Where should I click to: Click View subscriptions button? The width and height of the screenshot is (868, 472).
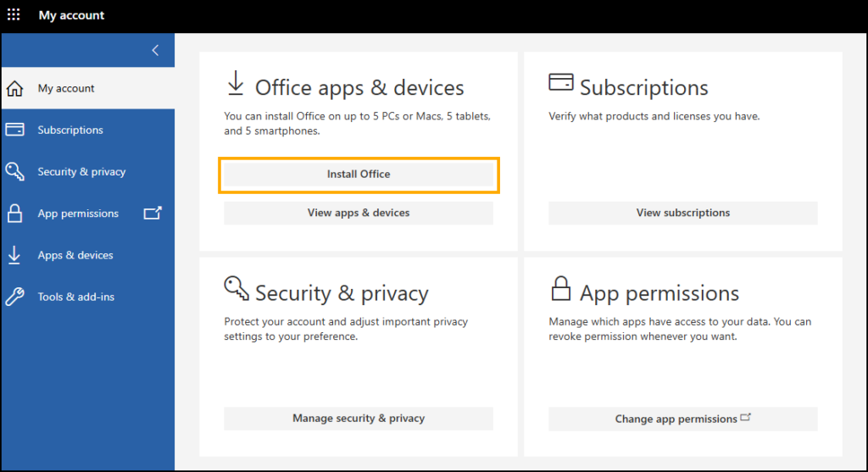tap(683, 213)
